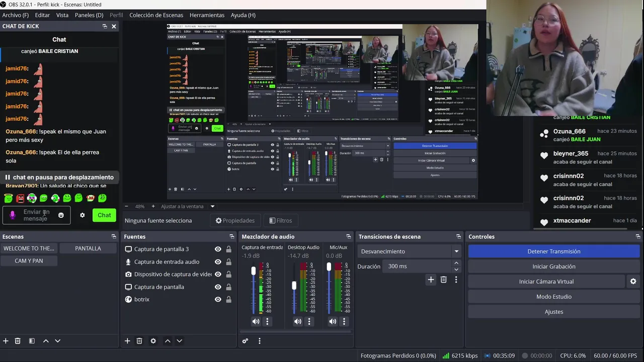Open Ajustes settings button
The image size is (644, 362).
[554, 312]
